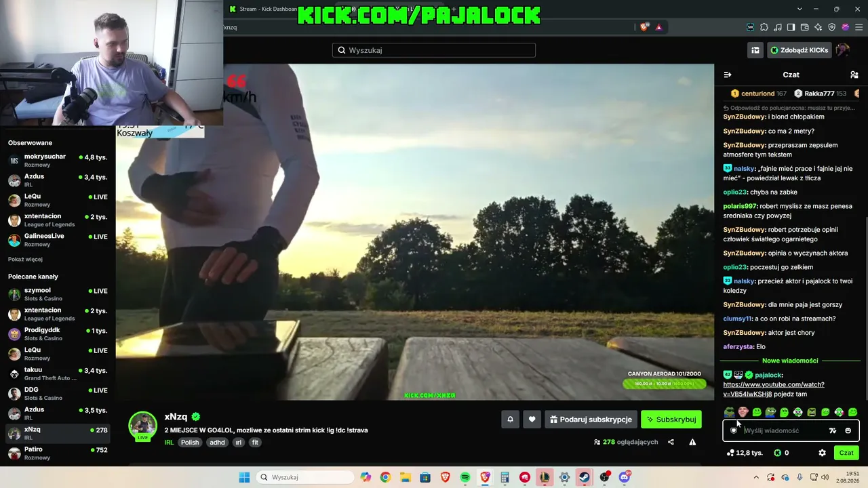868x488 pixels.
Task: Open Spotify from the taskbar
Action: pos(465,477)
